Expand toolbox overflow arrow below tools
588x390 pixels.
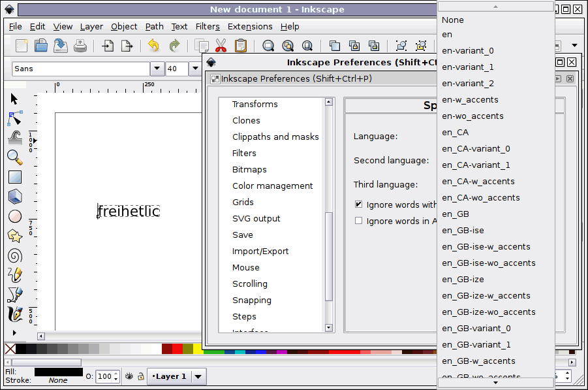coord(14,333)
